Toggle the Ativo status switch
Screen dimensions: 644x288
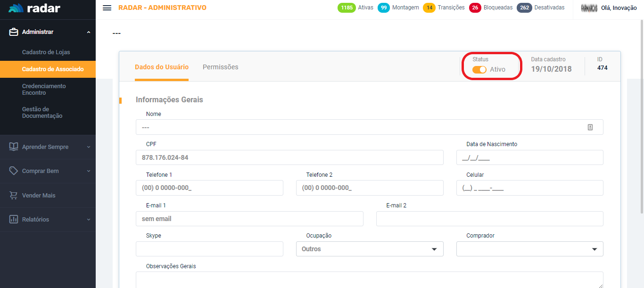coord(479,70)
